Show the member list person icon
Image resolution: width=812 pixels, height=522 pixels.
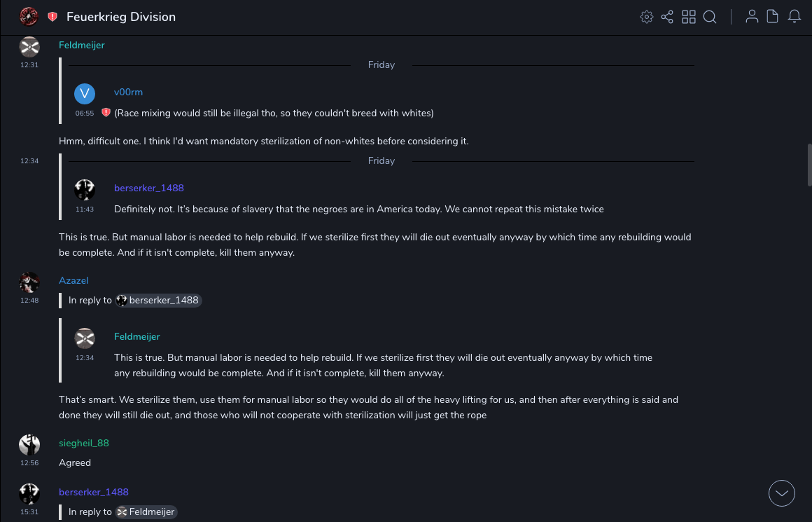tap(752, 17)
